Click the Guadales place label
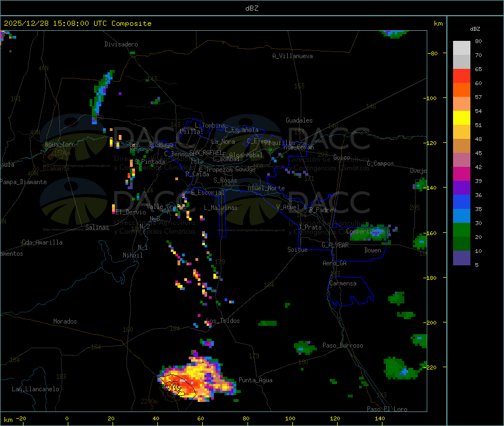 click(x=299, y=120)
